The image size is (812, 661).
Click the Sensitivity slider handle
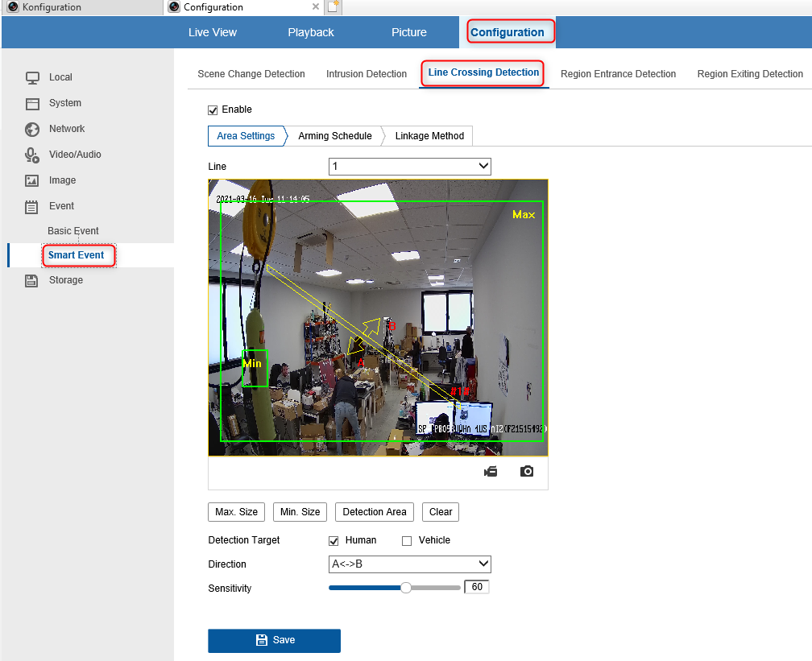tap(406, 588)
